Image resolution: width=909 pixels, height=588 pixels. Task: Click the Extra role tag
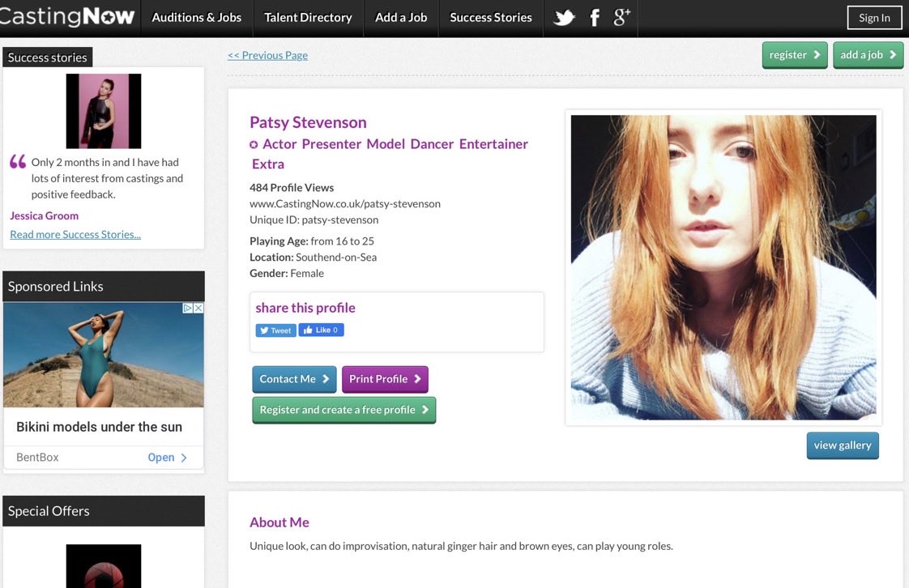tap(268, 164)
